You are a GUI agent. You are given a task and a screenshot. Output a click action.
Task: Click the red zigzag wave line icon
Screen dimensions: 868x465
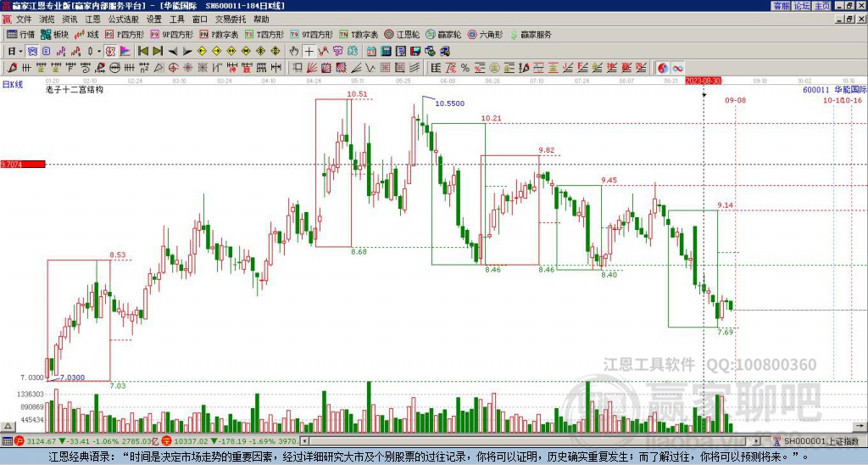[323, 51]
